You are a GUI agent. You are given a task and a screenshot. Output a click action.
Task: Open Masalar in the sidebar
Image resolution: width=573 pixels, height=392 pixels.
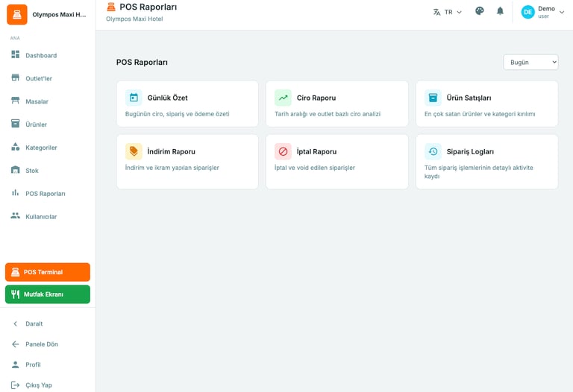37,101
